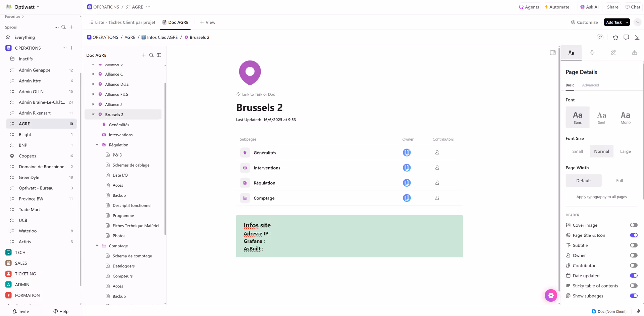Enable the Cover image toggle

[x=633, y=225]
